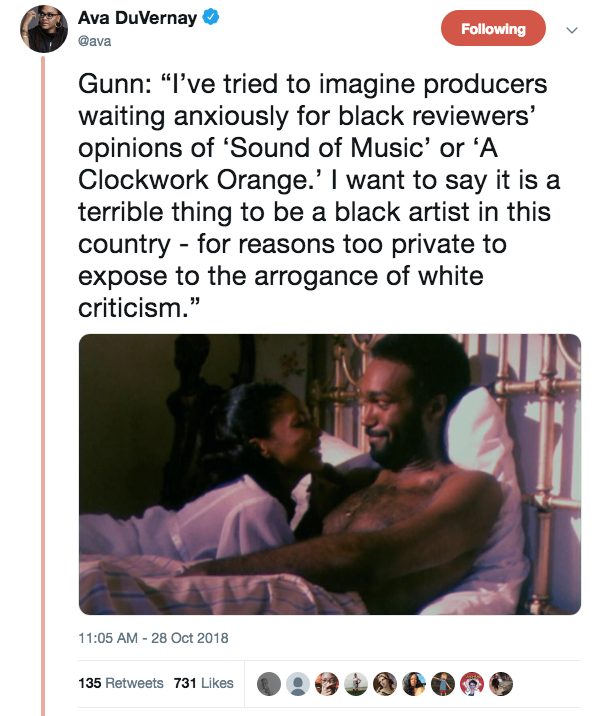View the 135 Retweets list
Viewport: 602px width, 716px height.
[x=120, y=683]
